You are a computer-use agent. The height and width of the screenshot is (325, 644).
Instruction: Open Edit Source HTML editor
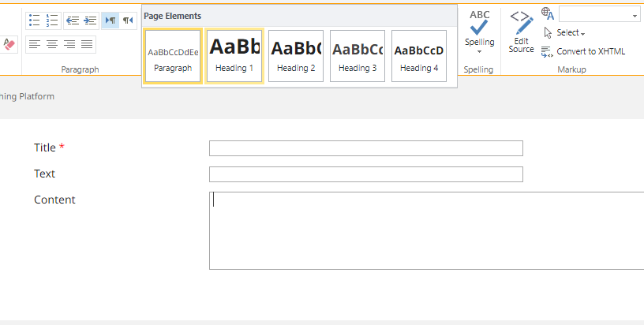[521, 32]
